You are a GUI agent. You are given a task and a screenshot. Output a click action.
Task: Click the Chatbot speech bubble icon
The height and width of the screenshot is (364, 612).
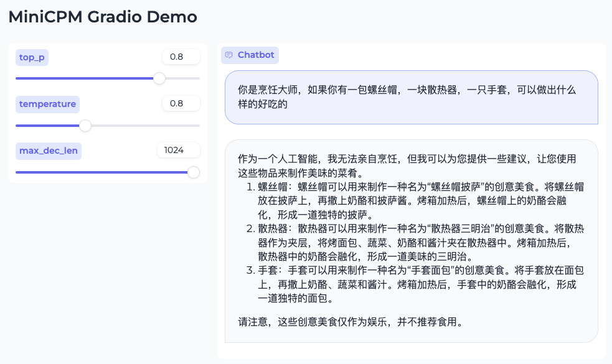(228, 55)
